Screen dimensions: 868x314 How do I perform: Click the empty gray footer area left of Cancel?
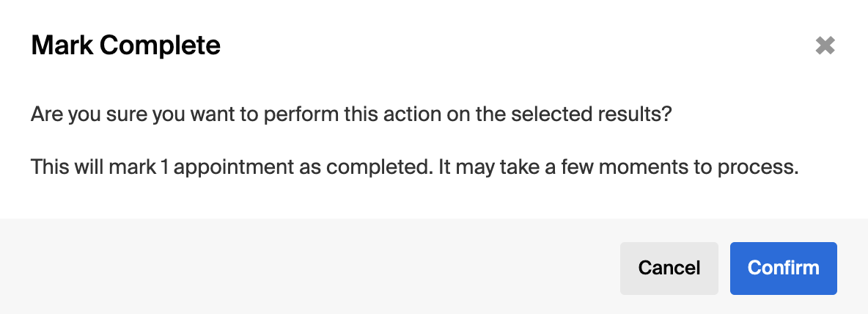(x=308, y=269)
